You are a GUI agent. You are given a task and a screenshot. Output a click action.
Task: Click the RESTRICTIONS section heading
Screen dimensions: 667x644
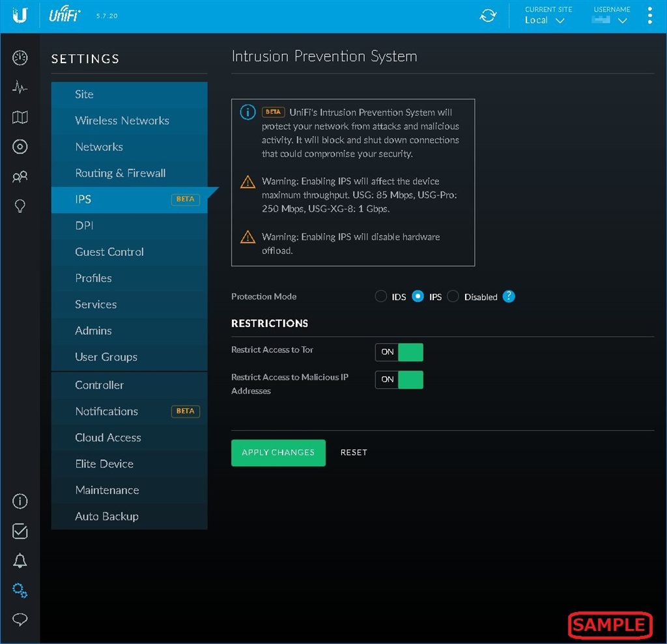coord(269,323)
